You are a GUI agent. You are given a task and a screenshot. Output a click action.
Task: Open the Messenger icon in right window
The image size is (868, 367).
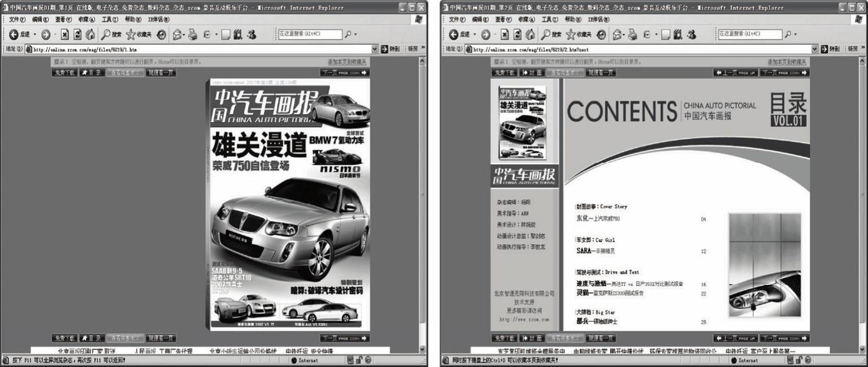point(692,34)
